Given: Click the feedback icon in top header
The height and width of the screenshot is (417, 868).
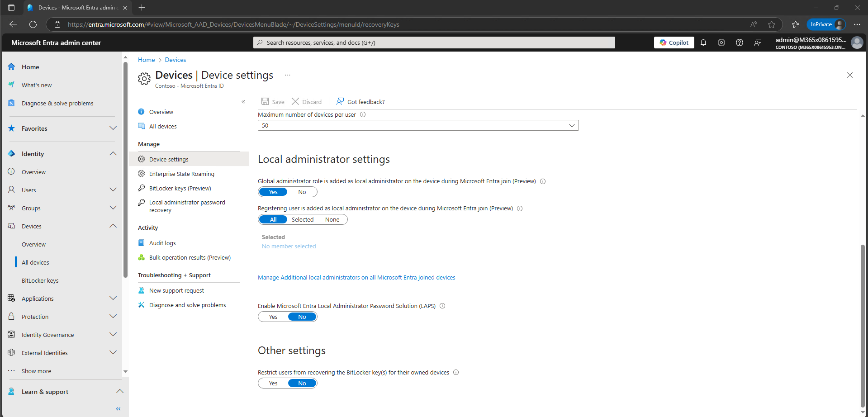Looking at the screenshot, I should (x=758, y=43).
